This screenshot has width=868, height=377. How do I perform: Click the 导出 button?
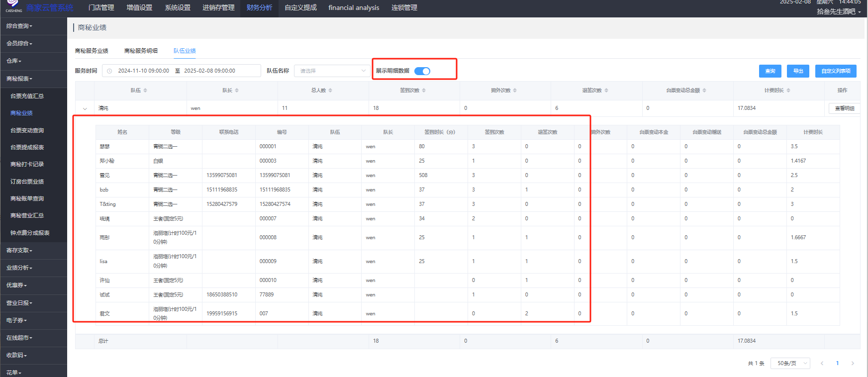coord(798,71)
